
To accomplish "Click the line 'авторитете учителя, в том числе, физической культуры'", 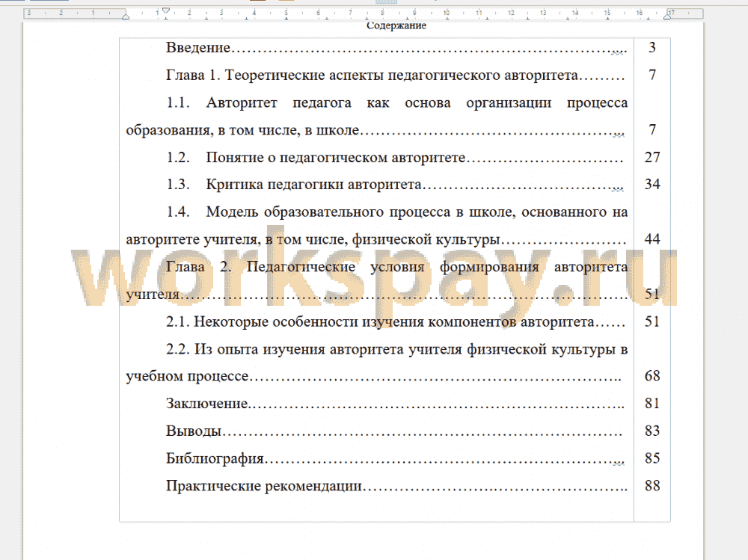I will (376, 239).
